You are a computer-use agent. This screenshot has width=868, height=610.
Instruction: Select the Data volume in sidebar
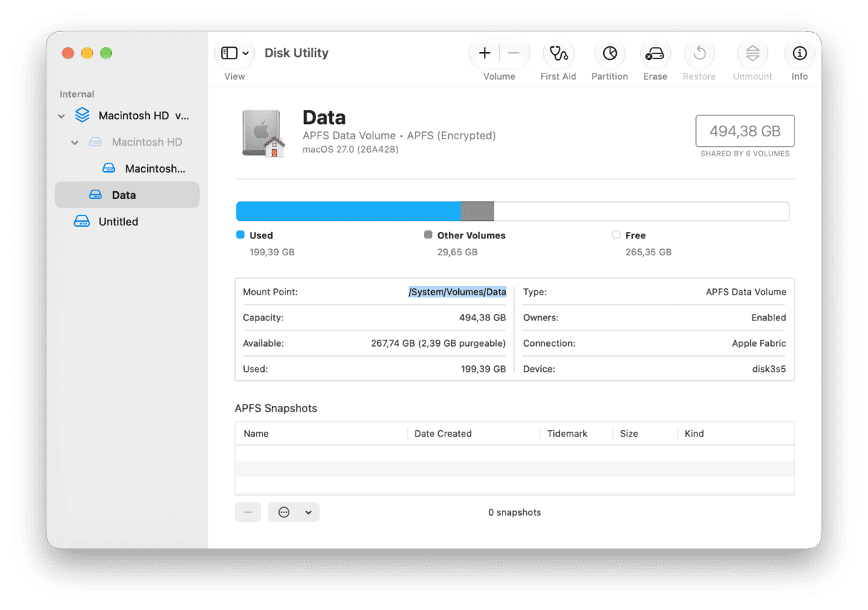(x=127, y=195)
